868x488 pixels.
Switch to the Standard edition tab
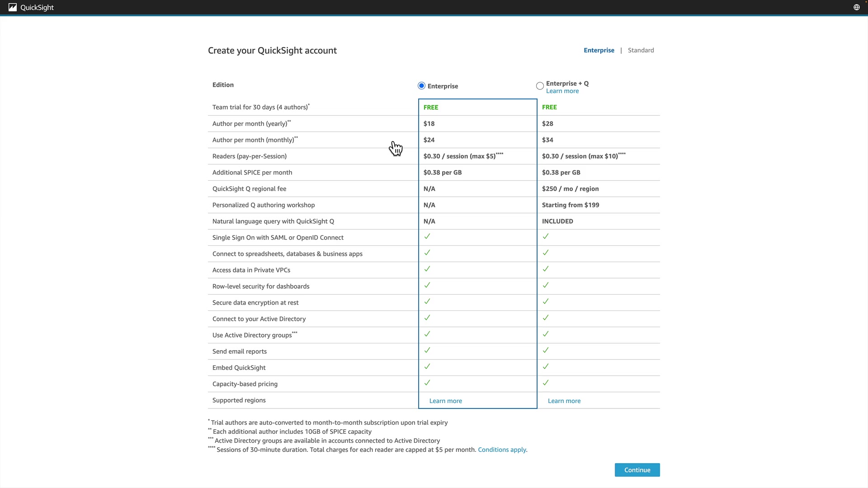pyautogui.click(x=641, y=50)
